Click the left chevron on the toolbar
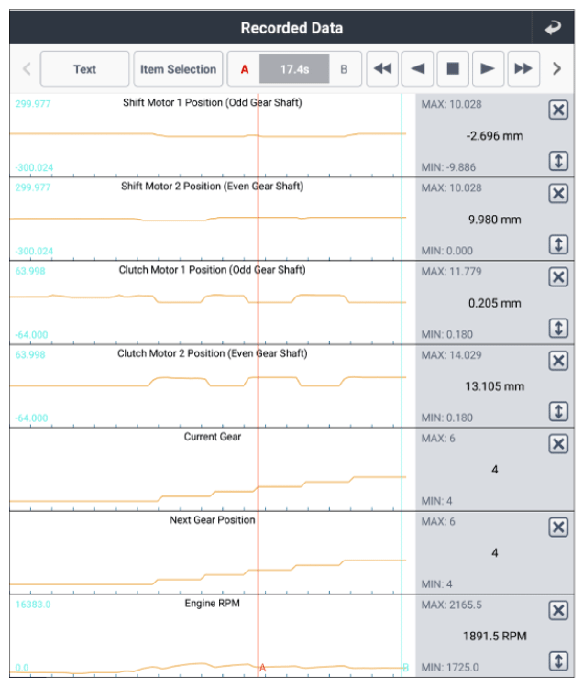The height and width of the screenshot is (687, 585). [26, 69]
